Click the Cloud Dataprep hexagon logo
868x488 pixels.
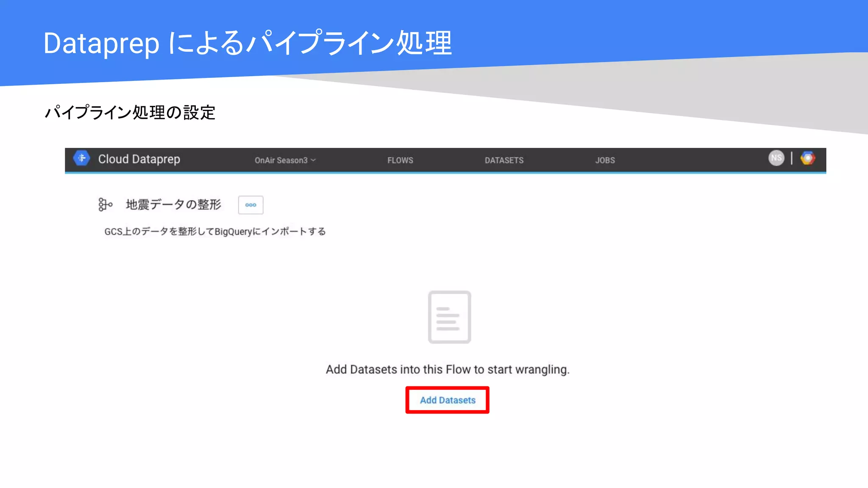pos(81,158)
